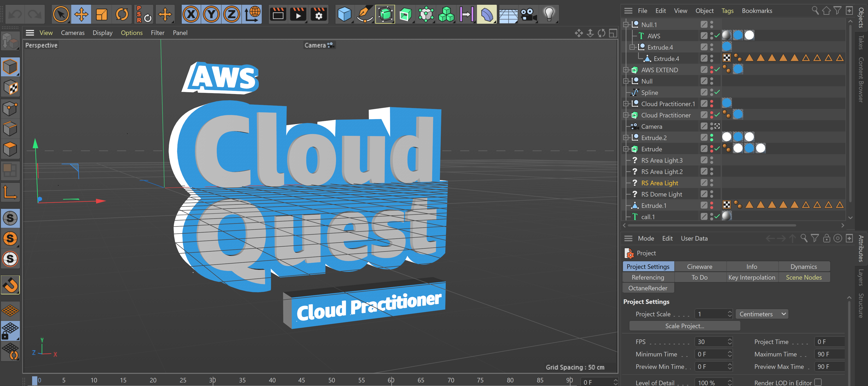Toggle Extrude.2 visibility dots
The height and width of the screenshot is (386, 868).
(x=712, y=138)
